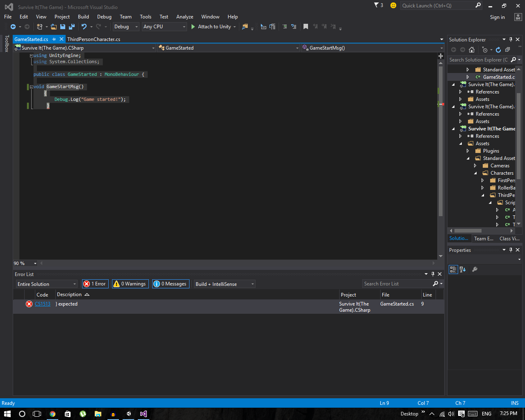This screenshot has height=420, width=525.
Task: Switch to the Team Explorer tab
Action: 484,239
